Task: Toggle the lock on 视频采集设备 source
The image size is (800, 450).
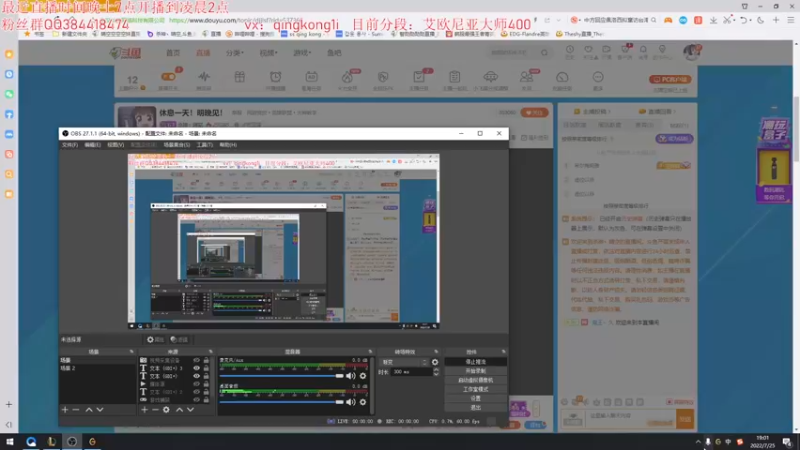Action: (x=206, y=360)
